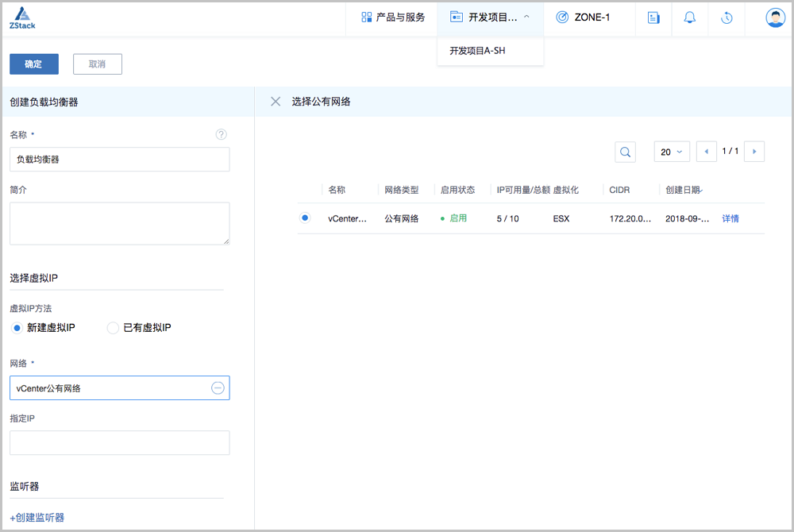Click the 确定 confirm button
Image resolution: width=794 pixels, height=532 pixels.
click(34, 64)
